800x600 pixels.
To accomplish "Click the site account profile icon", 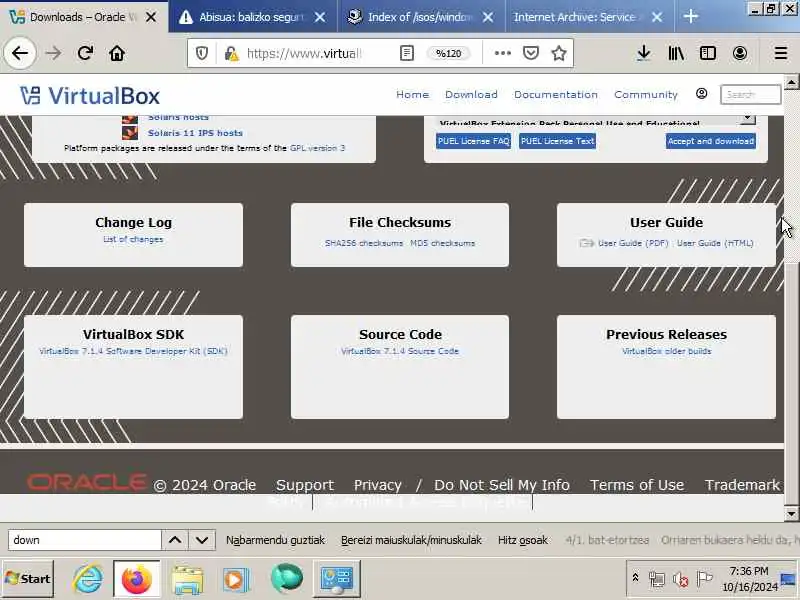I will point(702,93).
